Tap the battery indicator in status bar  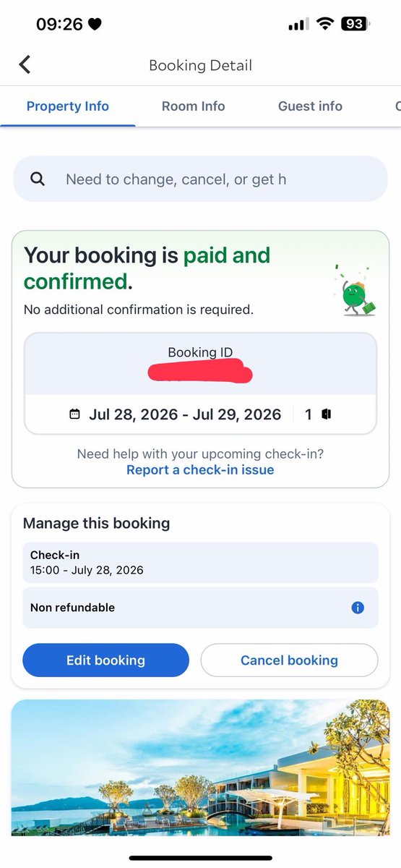(354, 24)
